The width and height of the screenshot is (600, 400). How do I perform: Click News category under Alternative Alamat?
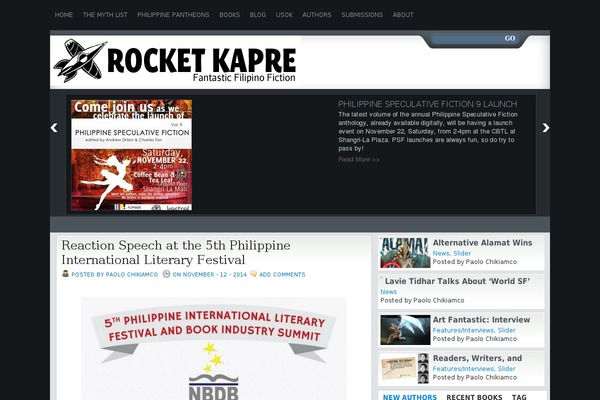[441, 253]
